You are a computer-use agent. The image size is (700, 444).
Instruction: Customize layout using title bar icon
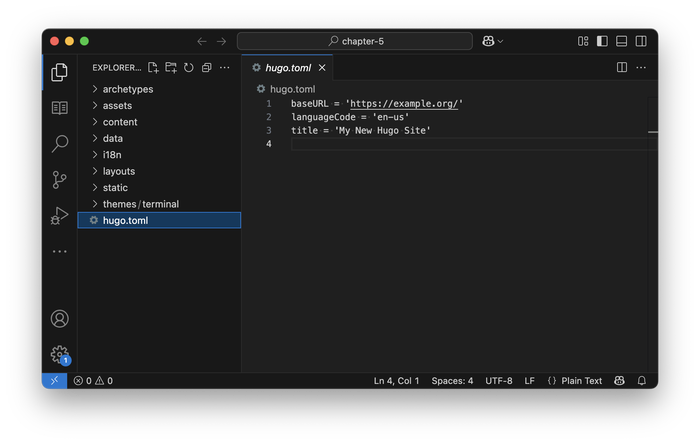pyautogui.click(x=583, y=41)
